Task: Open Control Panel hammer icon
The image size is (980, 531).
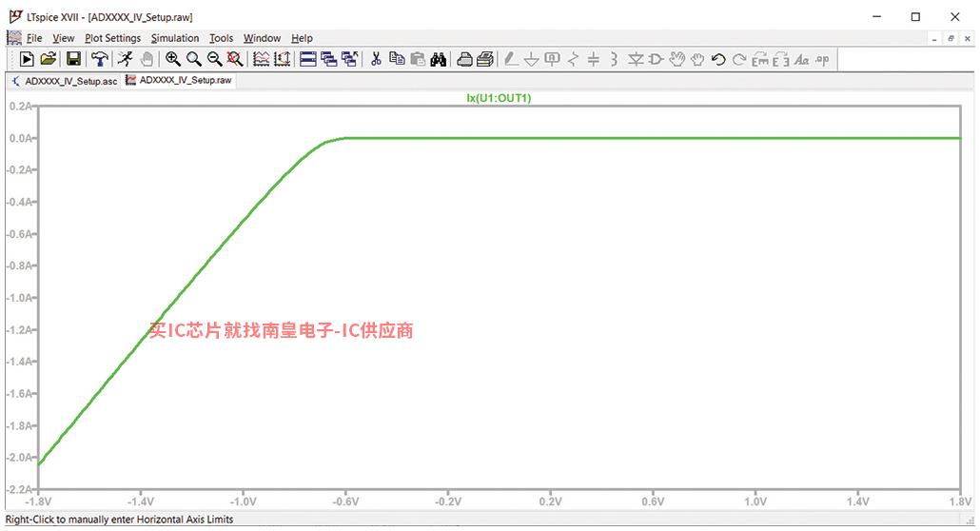Action: (99, 59)
